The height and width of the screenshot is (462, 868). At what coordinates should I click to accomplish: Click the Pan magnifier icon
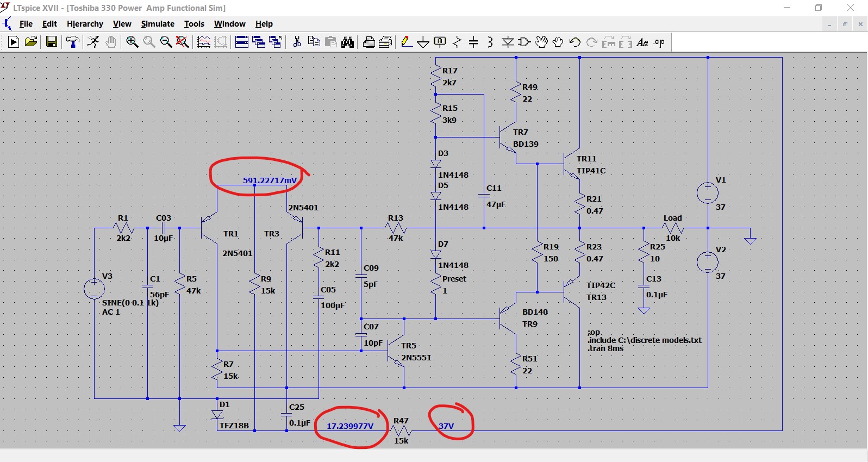(149, 42)
